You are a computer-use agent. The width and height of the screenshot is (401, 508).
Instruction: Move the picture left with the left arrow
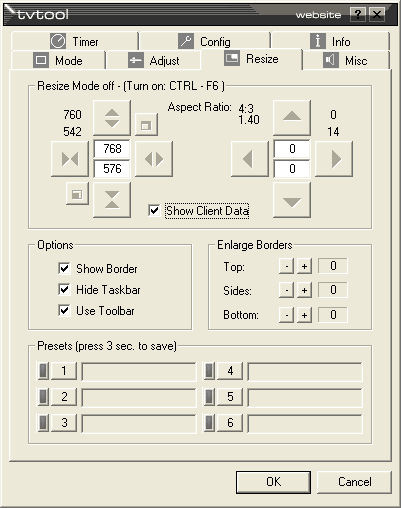[x=250, y=159]
